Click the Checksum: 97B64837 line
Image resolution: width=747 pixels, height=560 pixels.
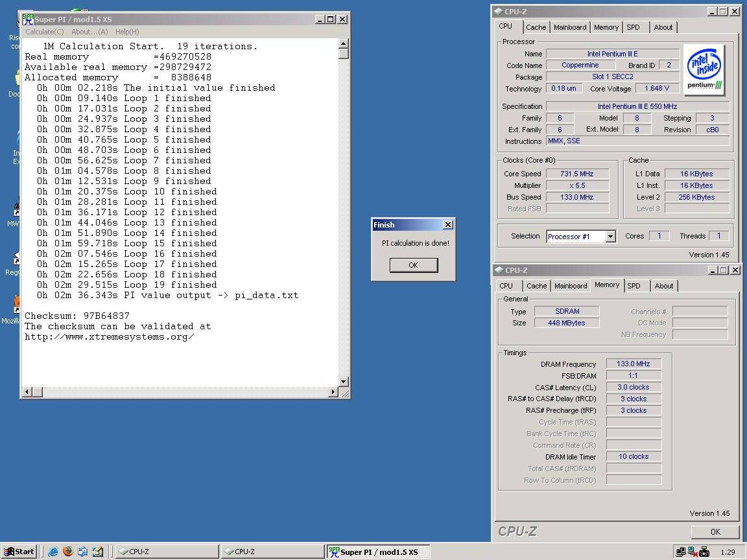[77, 316]
